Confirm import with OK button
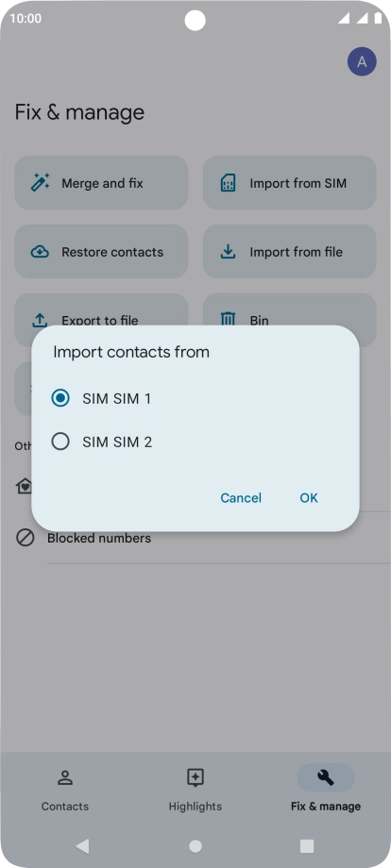The width and height of the screenshot is (391, 868). [x=309, y=497]
